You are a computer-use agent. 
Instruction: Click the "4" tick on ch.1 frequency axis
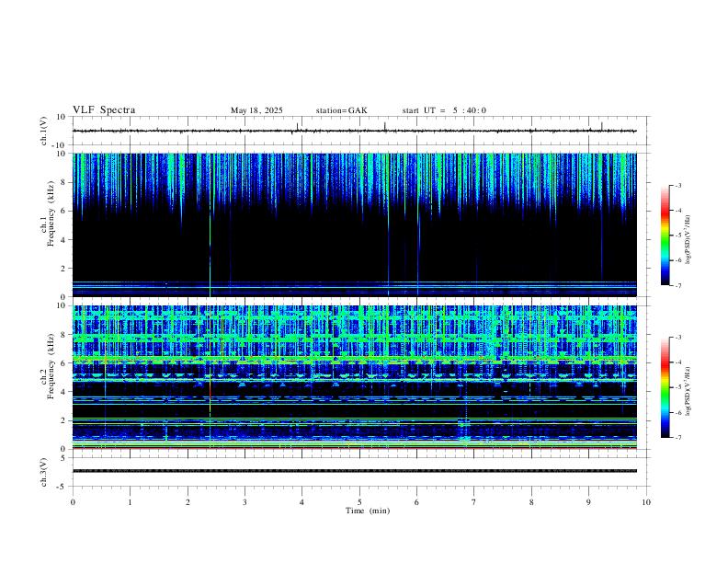(x=63, y=240)
